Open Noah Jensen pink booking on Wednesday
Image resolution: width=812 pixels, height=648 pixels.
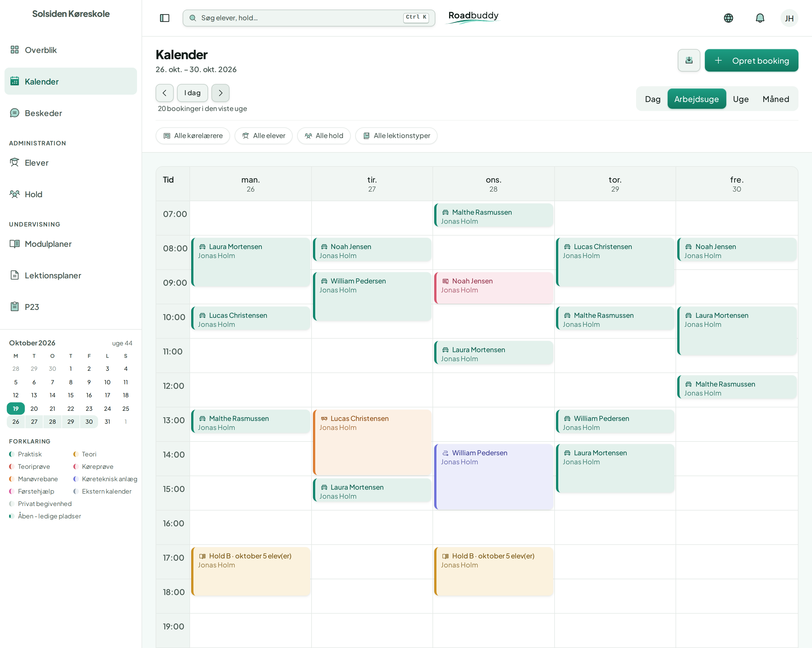[493, 288]
